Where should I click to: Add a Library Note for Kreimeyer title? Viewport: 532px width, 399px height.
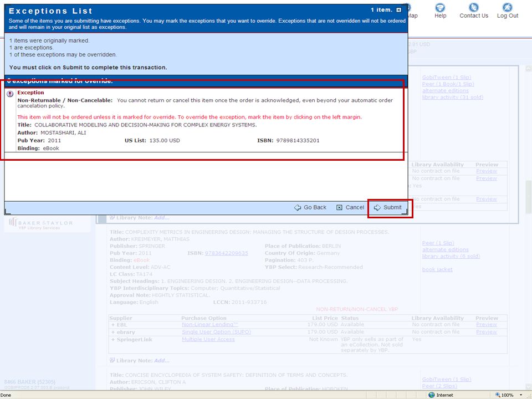pyautogui.click(x=162, y=361)
